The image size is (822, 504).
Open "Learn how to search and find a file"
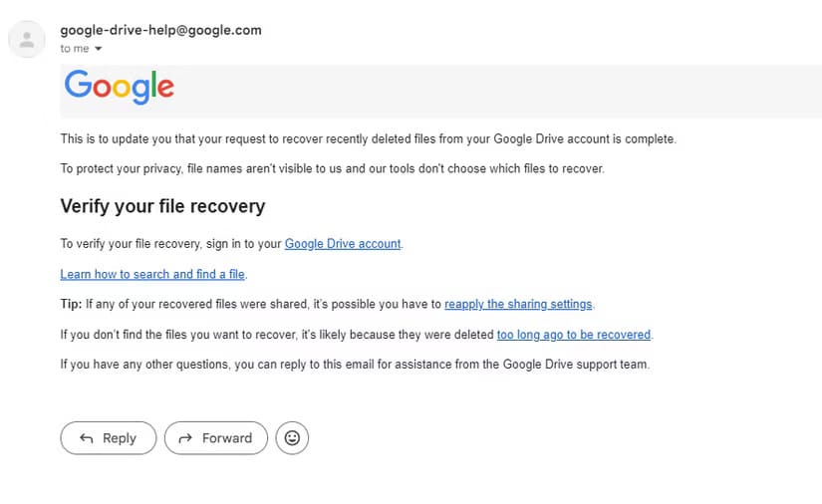pos(152,274)
